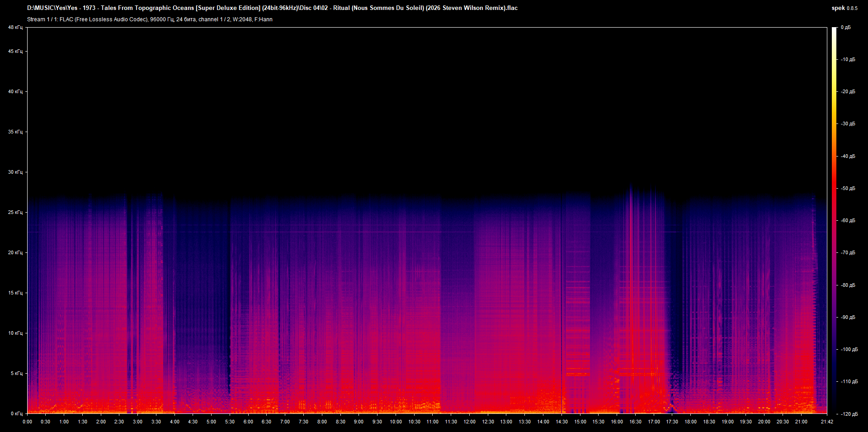Click the -110 дБ level scale label
868x432 pixels.
pyautogui.click(x=849, y=381)
